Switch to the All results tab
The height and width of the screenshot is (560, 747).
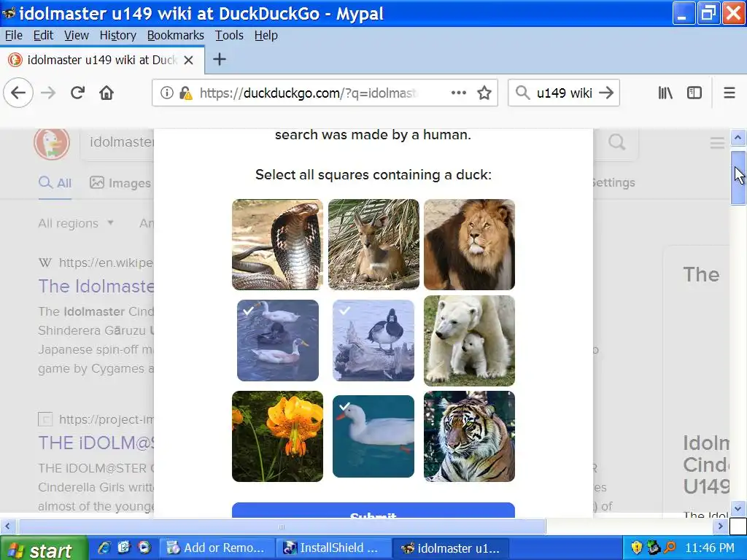pos(55,183)
